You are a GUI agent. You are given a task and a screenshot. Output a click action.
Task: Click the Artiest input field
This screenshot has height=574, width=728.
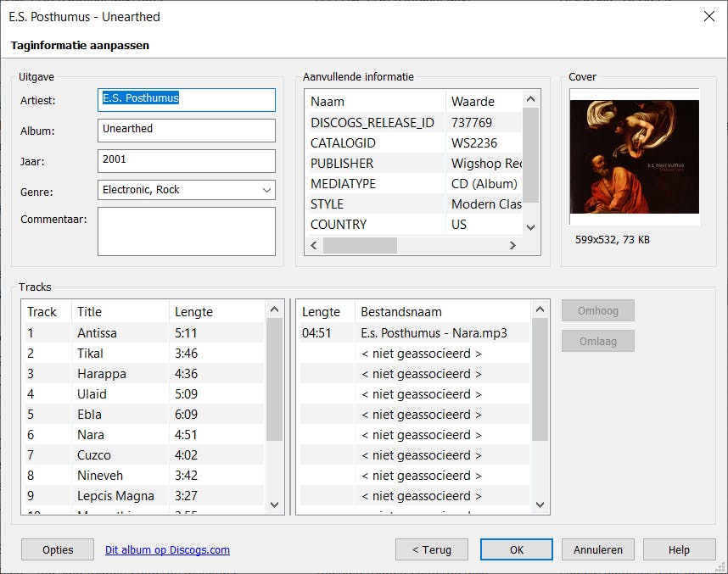pyautogui.click(x=186, y=100)
